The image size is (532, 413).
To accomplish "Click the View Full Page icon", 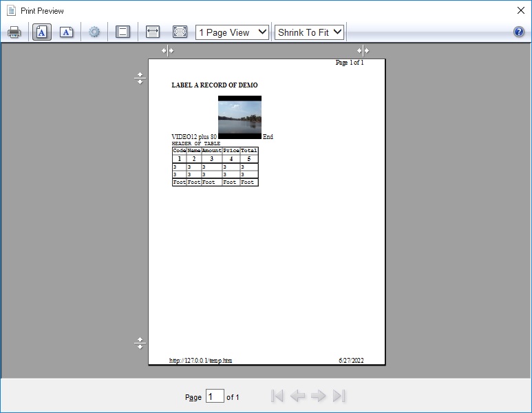I will (180, 32).
